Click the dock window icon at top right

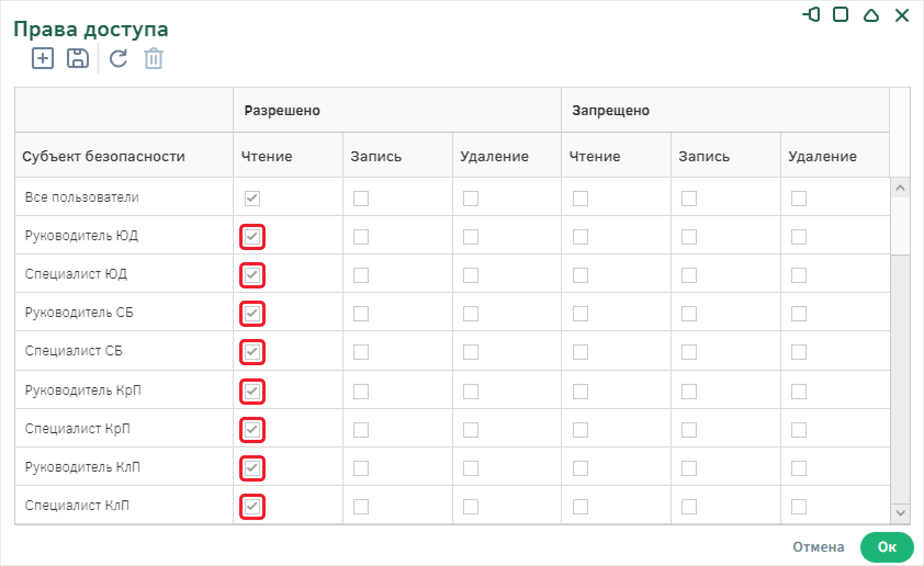[811, 15]
